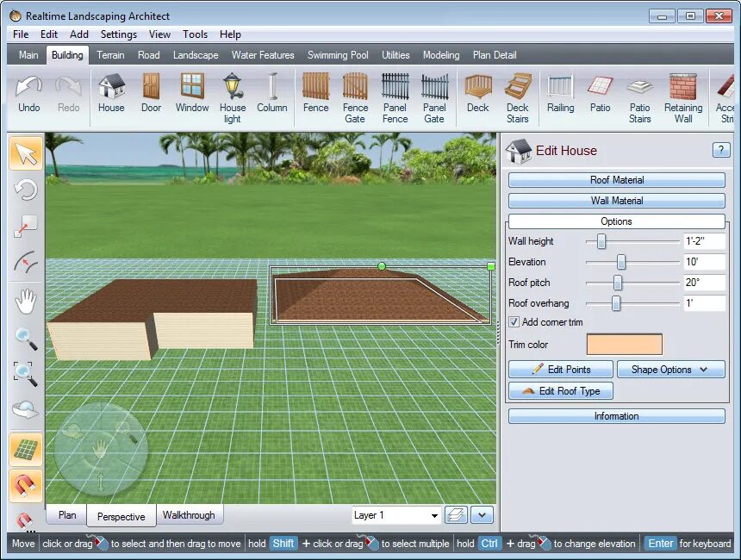The image size is (741, 560).
Task: Open the Shape Options dropdown
Action: click(x=670, y=370)
